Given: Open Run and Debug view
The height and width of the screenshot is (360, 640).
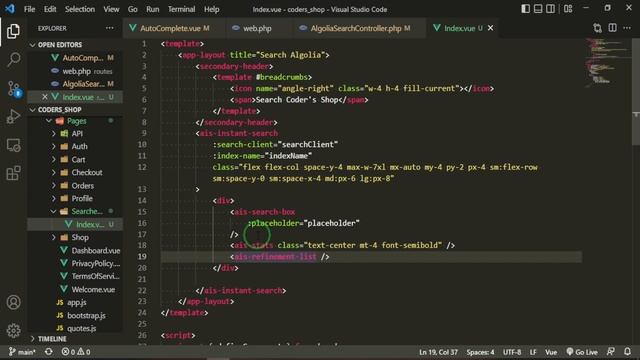Looking at the screenshot, I should (x=13, y=116).
